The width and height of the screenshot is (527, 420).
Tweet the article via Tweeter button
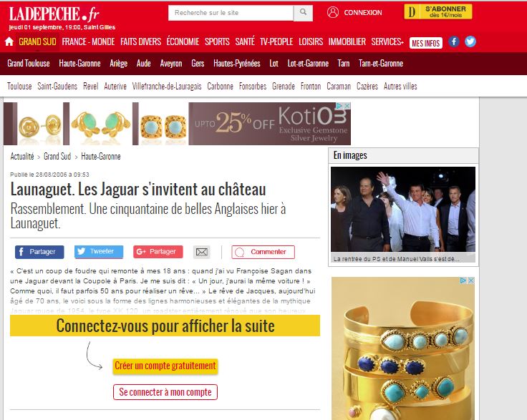click(x=99, y=251)
